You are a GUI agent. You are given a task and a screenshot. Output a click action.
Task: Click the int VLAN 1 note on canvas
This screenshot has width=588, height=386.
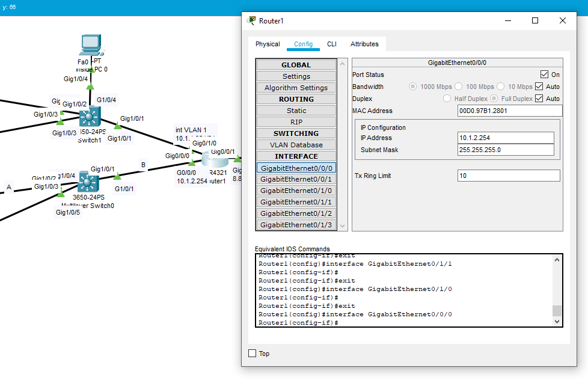191,130
